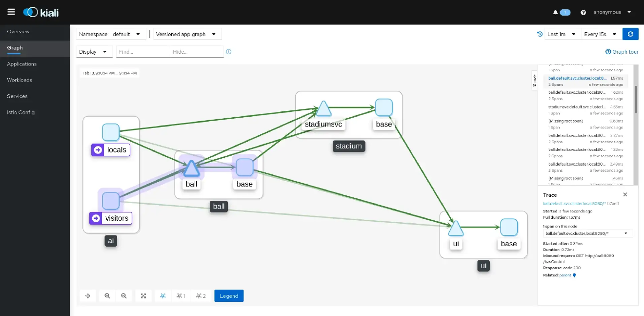644x316 pixels.
Task: Click the blue refresh graph icon
Action: [x=630, y=34]
